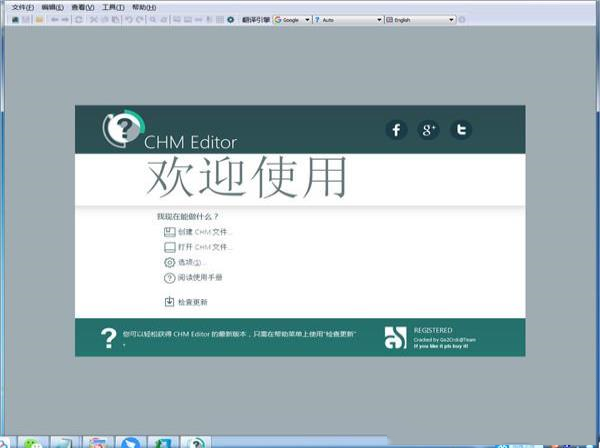Click the CHM Editor logo icon
The height and width of the screenshot is (448, 600).
[123, 129]
